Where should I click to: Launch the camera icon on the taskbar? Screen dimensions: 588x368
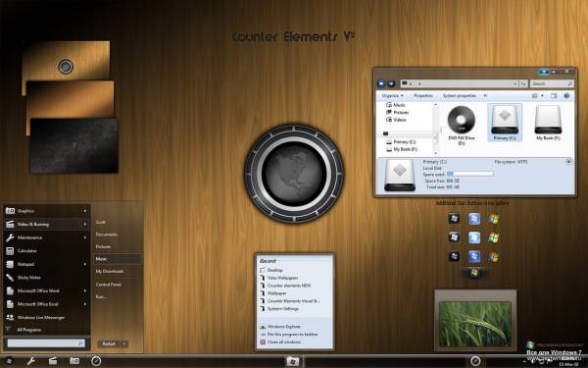pyautogui.click(x=74, y=361)
